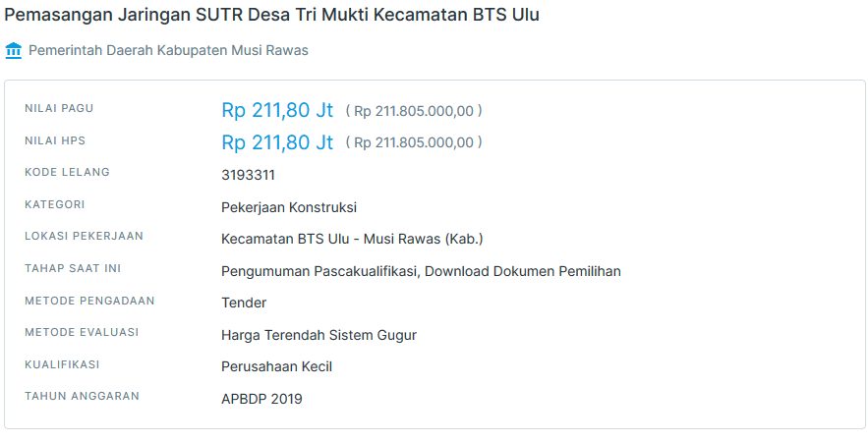Image resolution: width=868 pixels, height=442 pixels.
Task: Click the full rupiah figure in Nilai Pagu row
Action: 413,111
